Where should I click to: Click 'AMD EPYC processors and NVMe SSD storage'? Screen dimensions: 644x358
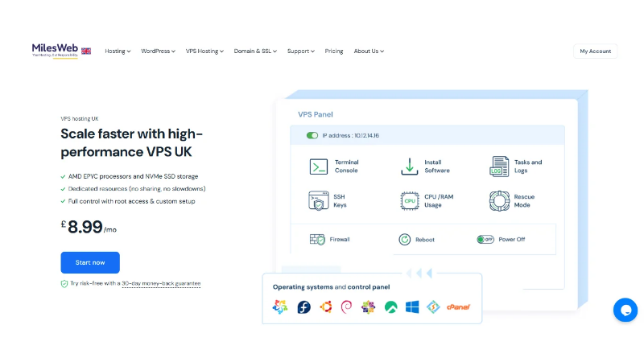pos(133,176)
